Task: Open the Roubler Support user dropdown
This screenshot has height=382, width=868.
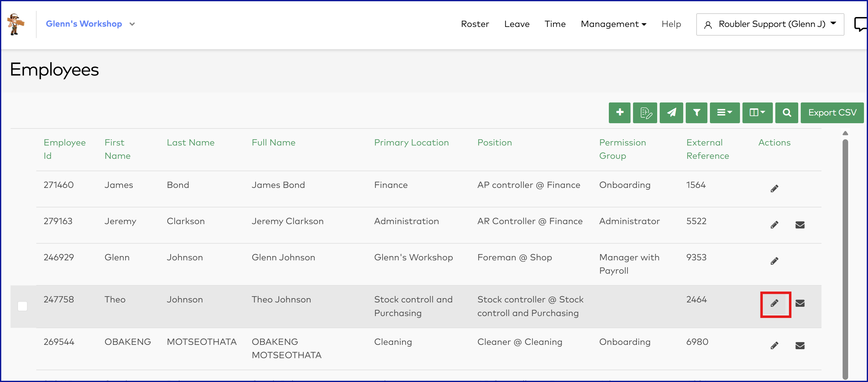Action: [770, 24]
